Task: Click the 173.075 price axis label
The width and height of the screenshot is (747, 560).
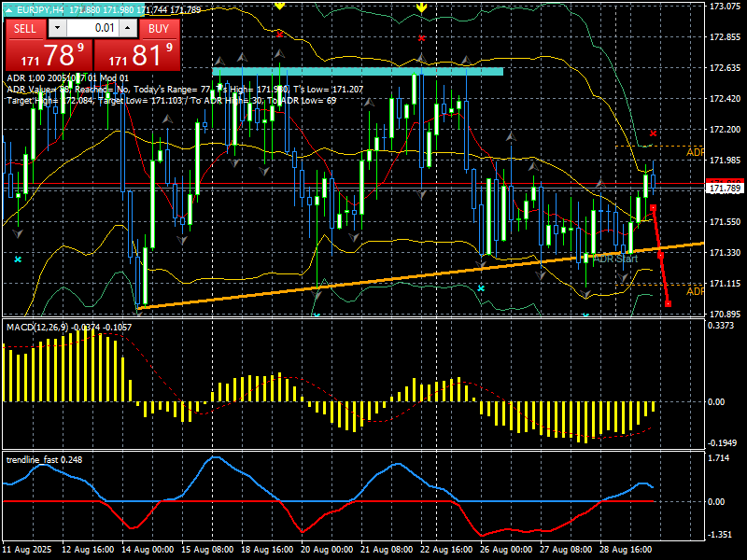Action: [725, 7]
